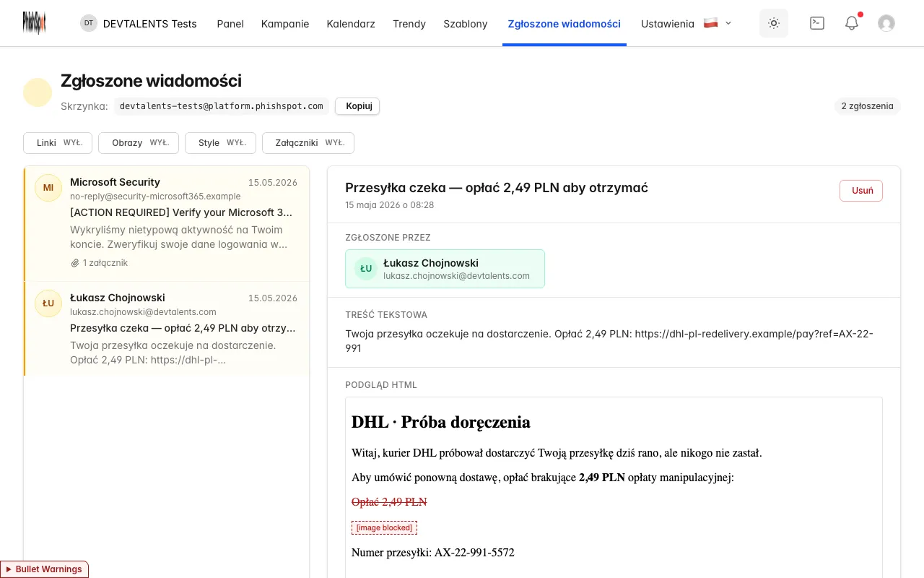Viewport: 924px width, 578px height.
Task: Click the 2 zgłoszenia counter badge
Action: coord(868,106)
